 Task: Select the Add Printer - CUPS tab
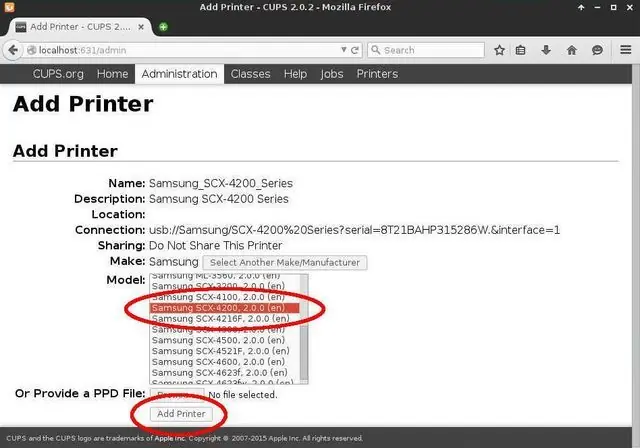pos(80,27)
